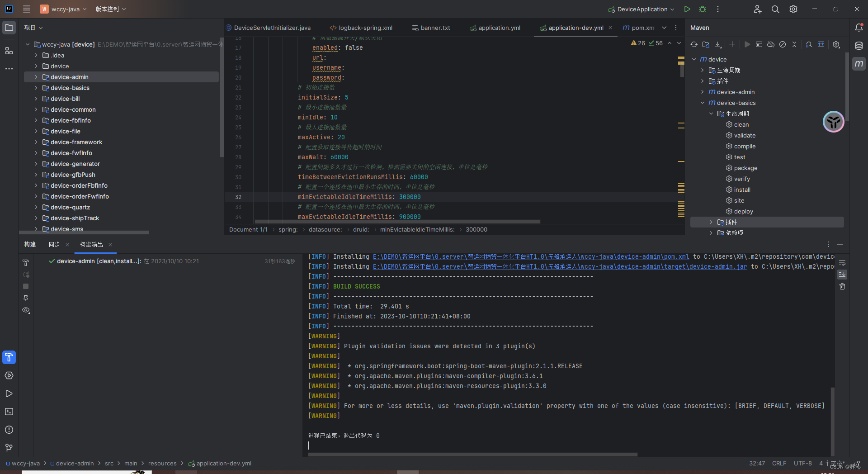Select the 构建输出 tab

tap(91, 244)
